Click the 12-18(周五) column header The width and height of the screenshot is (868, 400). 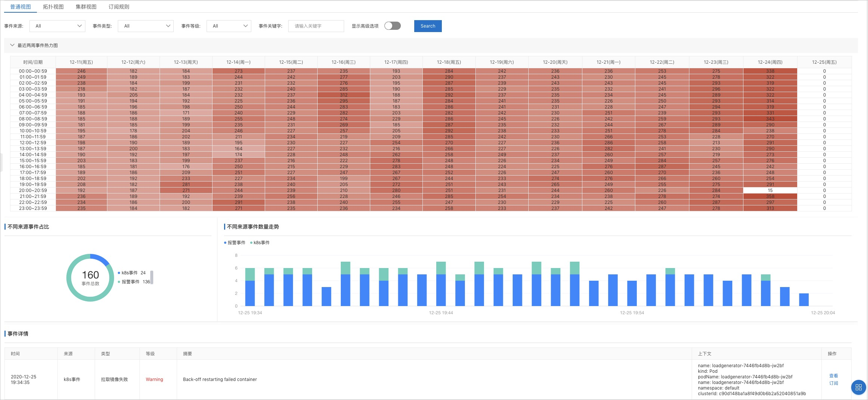(449, 62)
